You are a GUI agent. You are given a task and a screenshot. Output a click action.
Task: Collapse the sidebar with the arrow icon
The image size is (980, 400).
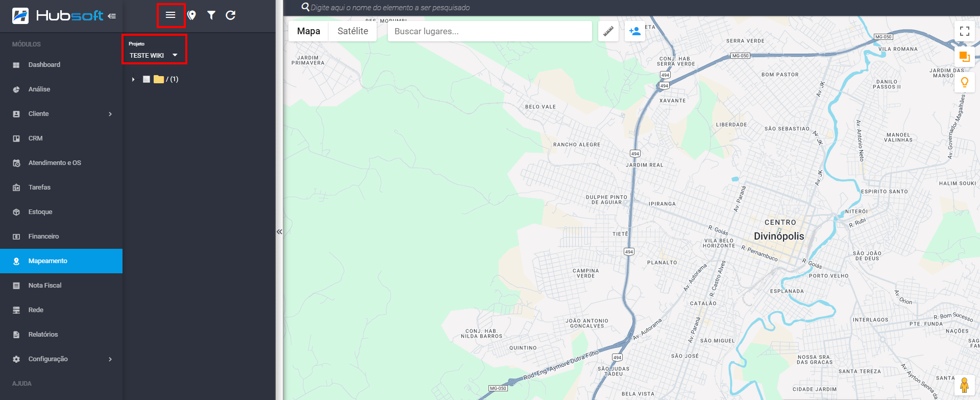coord(112,16)
